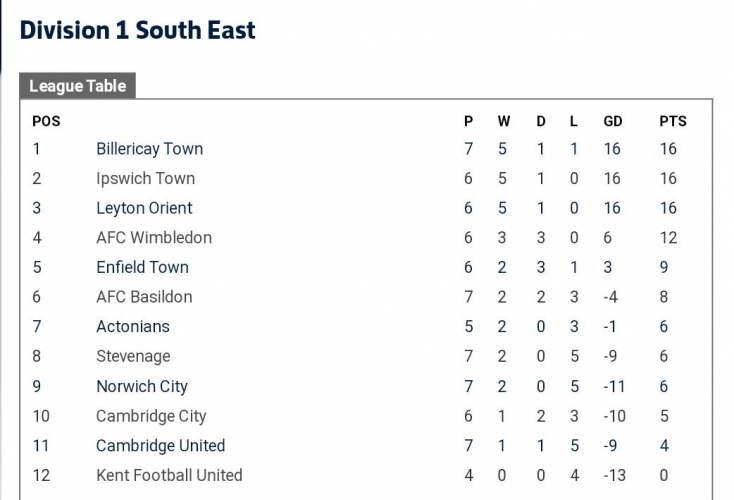Open the Leyton Orient team link
This screenshot has height=500, width=734.
(x=144, y=208)
